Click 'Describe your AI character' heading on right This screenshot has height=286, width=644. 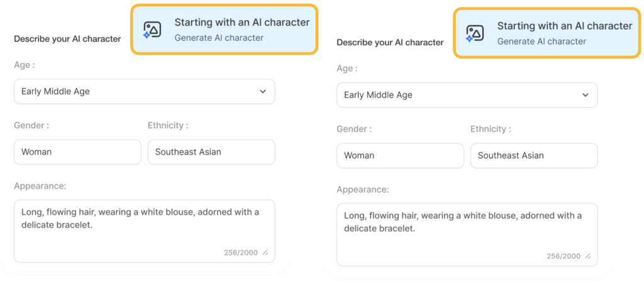point(390,43)
